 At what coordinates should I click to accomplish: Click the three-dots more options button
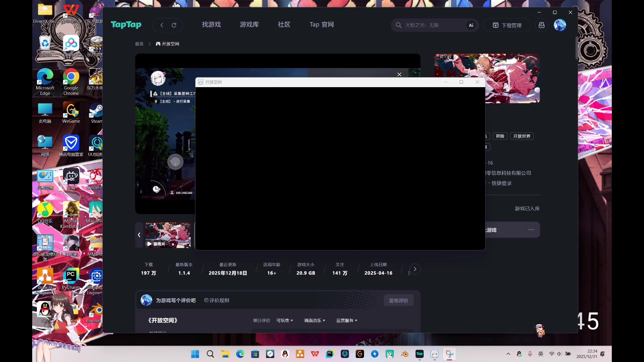point(531,230)
